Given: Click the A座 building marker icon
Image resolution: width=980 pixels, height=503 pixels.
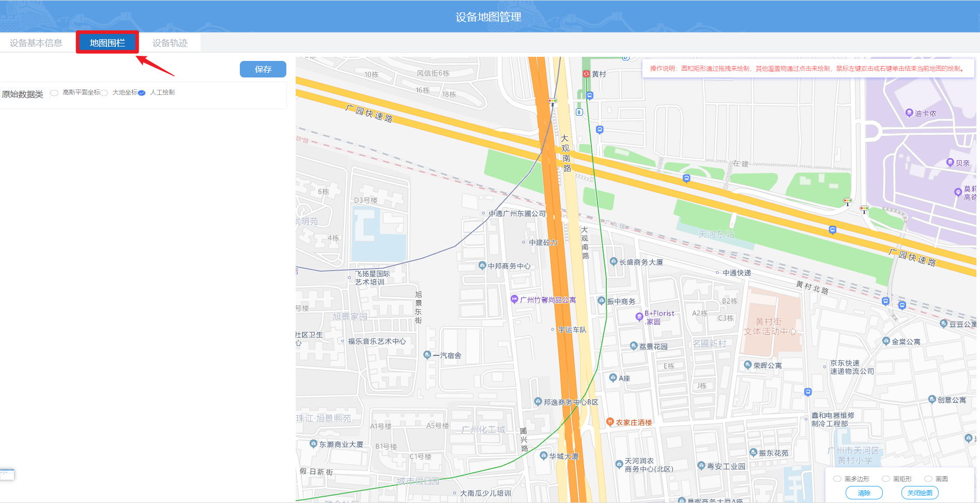Looking at the screenshot, I should pyautogui.click(x=613, y=378).
